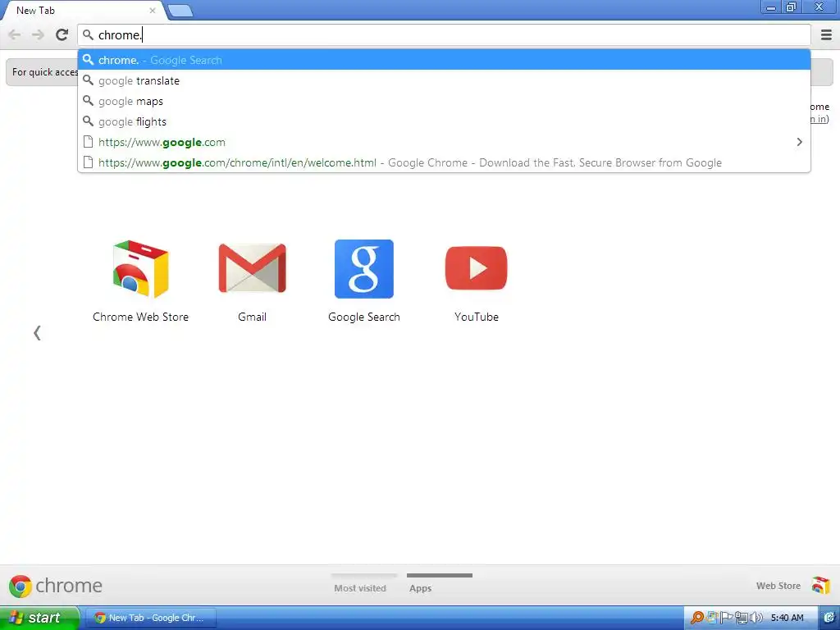840x630 pixels.
Task: Switch to the Most visited section
Action: tap(360, 587)
